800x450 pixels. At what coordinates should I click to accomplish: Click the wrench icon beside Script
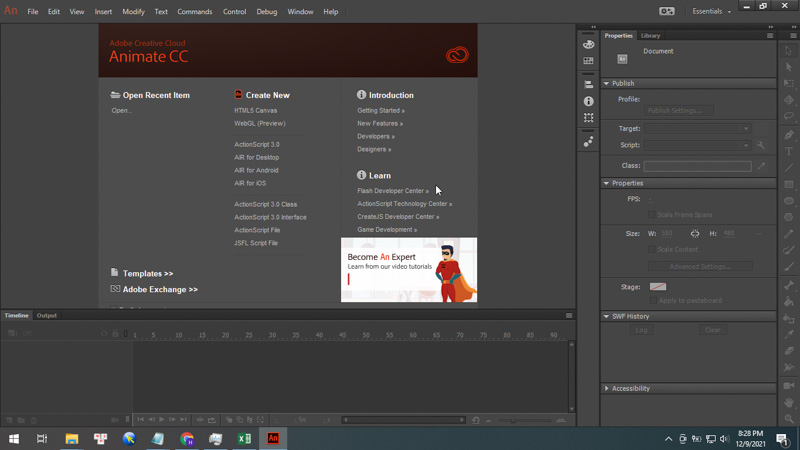click(x=761, y=145)
